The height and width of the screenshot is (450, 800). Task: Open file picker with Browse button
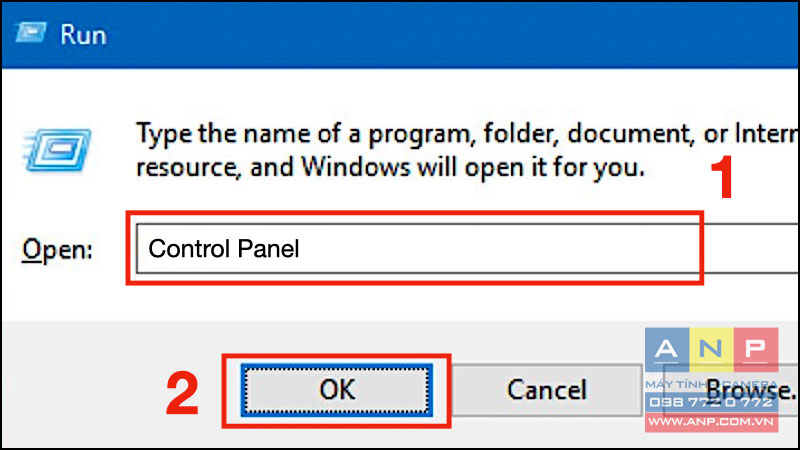(x=731, y=390)
